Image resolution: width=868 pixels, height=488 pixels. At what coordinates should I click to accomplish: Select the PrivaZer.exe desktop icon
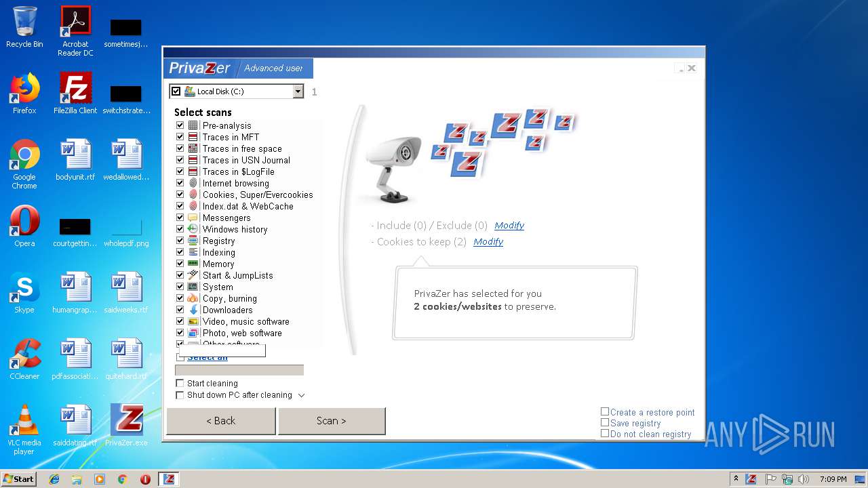[126, 426]
